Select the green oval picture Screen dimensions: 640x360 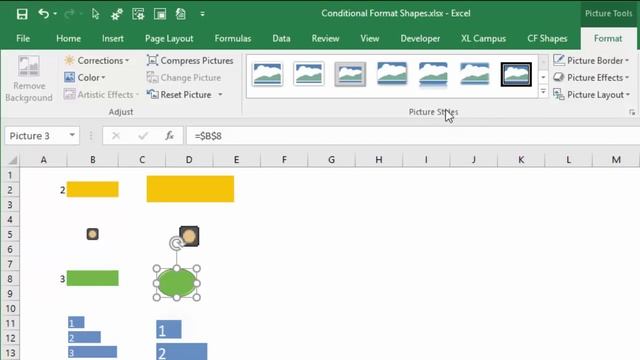tap(176, 283)
